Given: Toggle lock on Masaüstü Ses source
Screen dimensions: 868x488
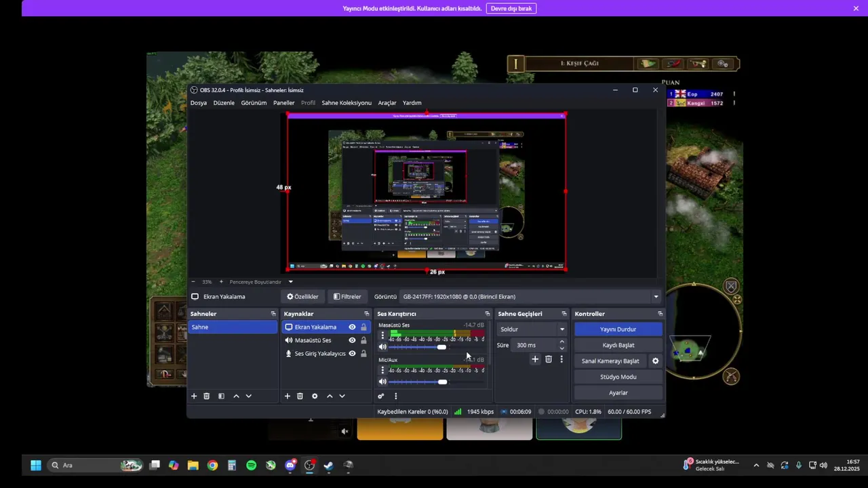Looking at the screenshot, I should click(363, 340).
